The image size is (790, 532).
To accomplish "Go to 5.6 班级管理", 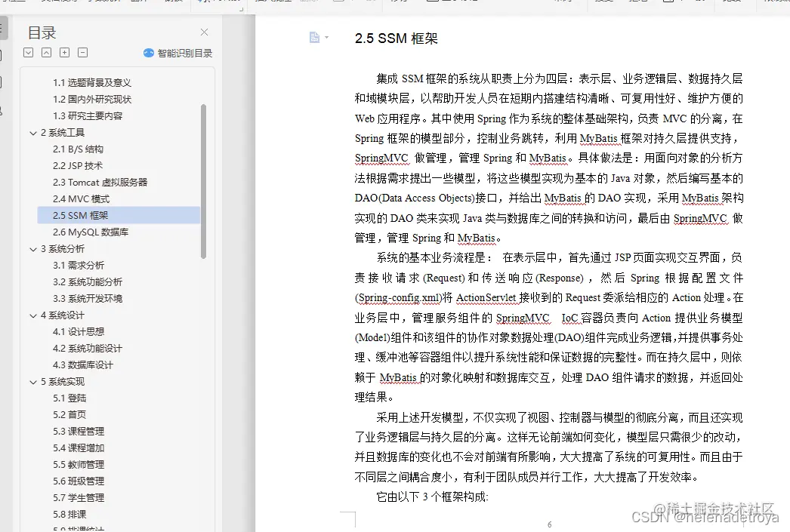I will click(79, 481).
